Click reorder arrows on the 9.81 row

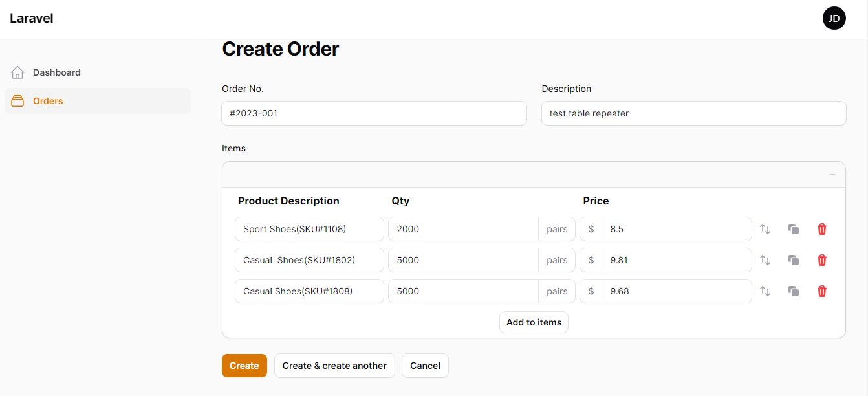click(765, 260)
